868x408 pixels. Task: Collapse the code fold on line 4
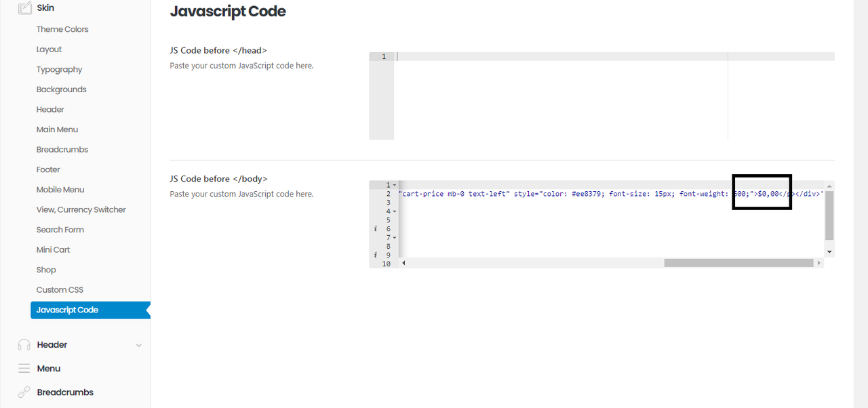[x=395, y=211]
